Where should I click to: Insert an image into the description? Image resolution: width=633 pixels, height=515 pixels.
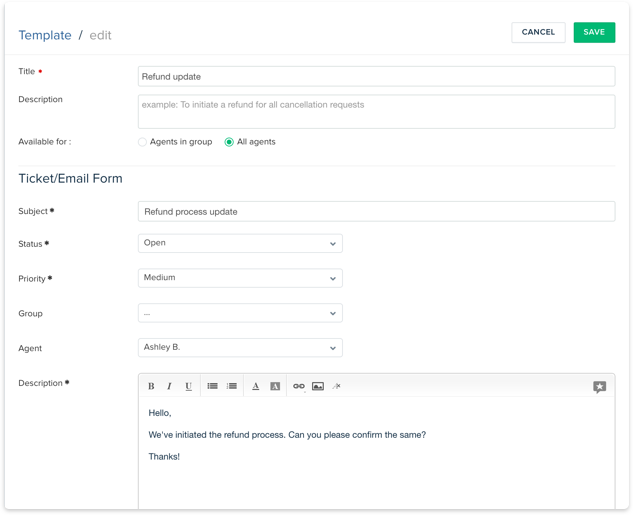(x=318, y=386)
